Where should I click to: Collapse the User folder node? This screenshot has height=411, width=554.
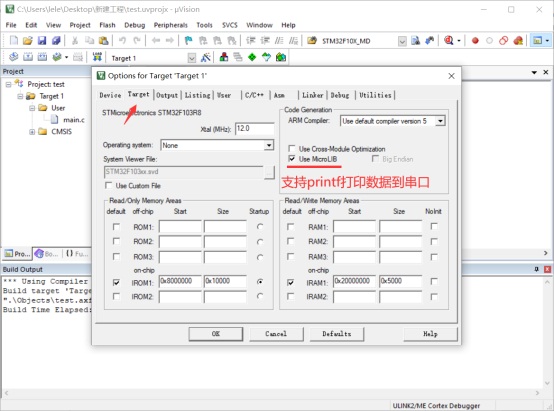pos(32,108)
